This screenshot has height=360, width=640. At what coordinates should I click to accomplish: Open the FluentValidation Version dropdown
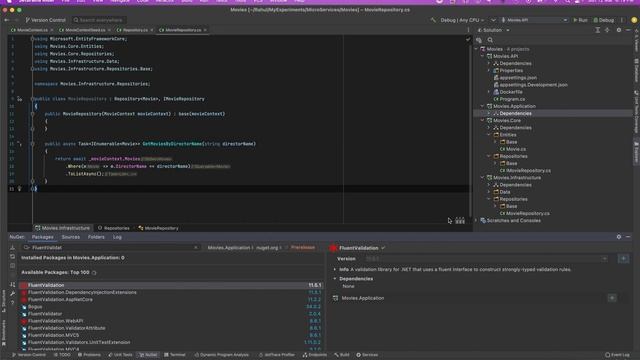pyautogui.click(x=486, y=259)
